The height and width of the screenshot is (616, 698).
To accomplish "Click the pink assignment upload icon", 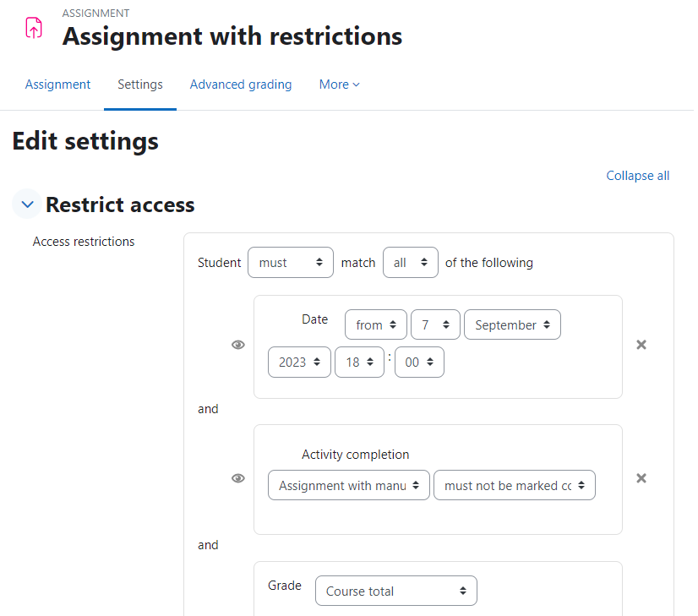I will click(34, 28).
